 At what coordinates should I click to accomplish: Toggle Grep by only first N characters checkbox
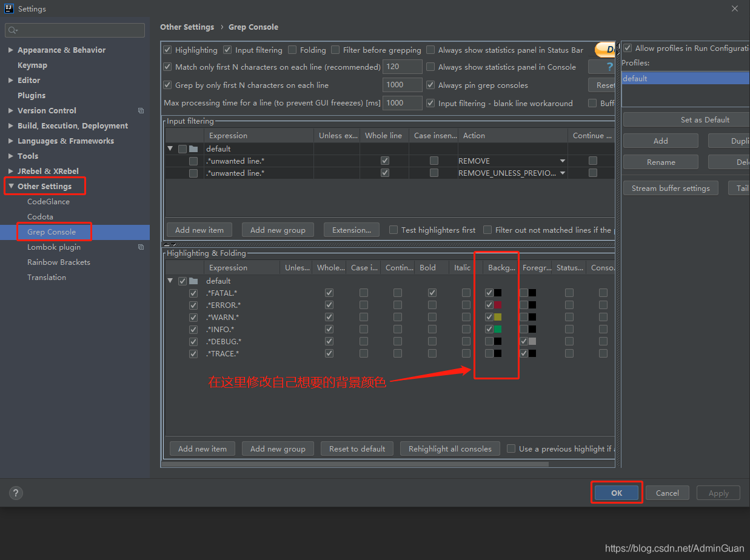[168, 85]
